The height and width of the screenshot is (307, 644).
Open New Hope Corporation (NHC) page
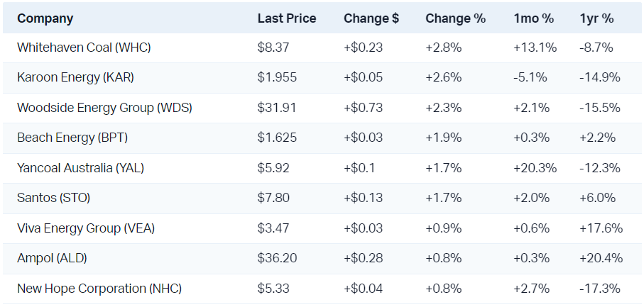(99, 289)
